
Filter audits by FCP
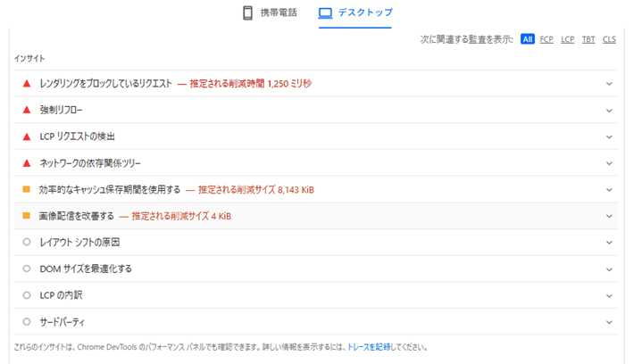(546, 39)
